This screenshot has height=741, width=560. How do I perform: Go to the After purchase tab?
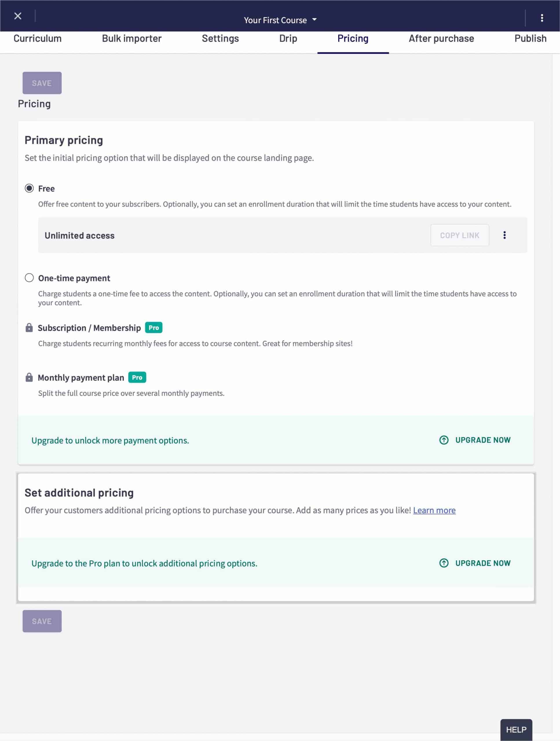click(441, 38)
